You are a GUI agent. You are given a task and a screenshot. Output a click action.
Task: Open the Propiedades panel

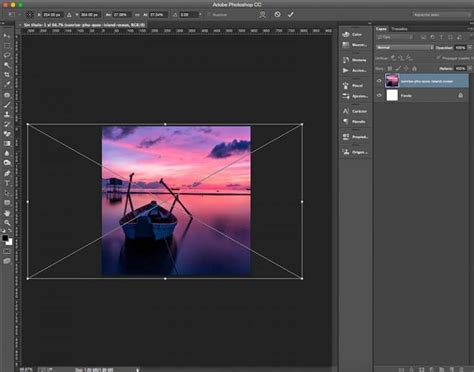tap(355, 137)
